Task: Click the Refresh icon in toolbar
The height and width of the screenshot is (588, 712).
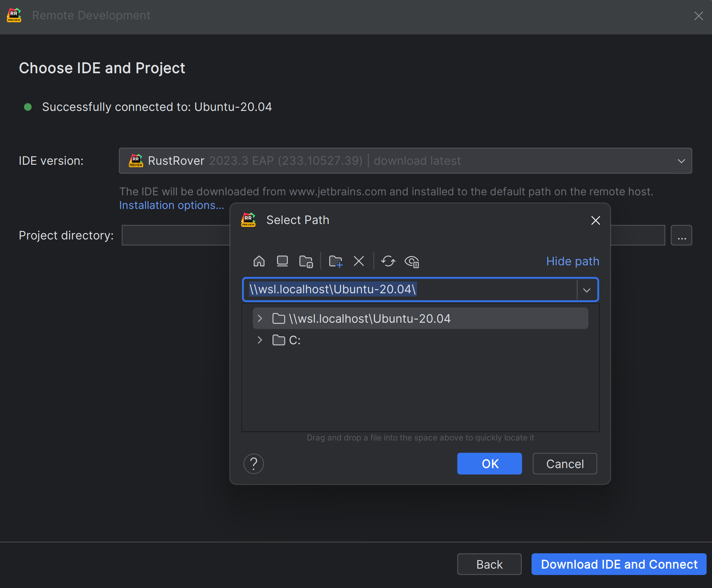Action: point(388,261)
